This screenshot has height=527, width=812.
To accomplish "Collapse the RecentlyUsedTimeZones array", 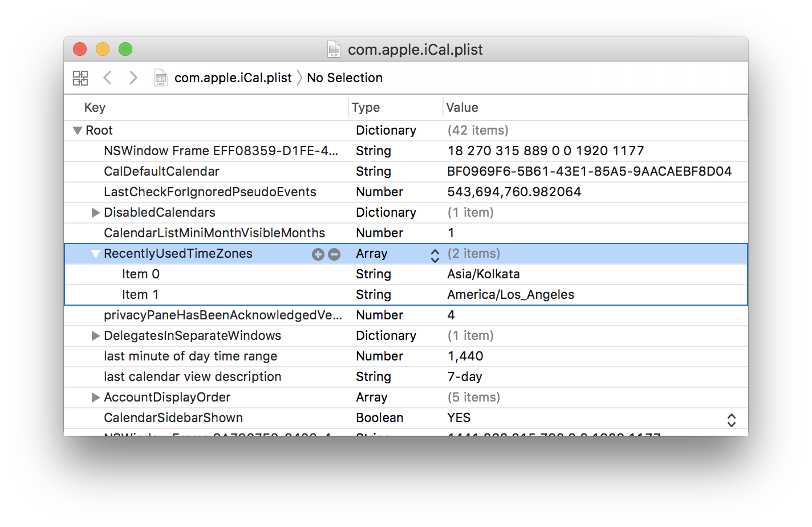I will click(x=96, y=254).
